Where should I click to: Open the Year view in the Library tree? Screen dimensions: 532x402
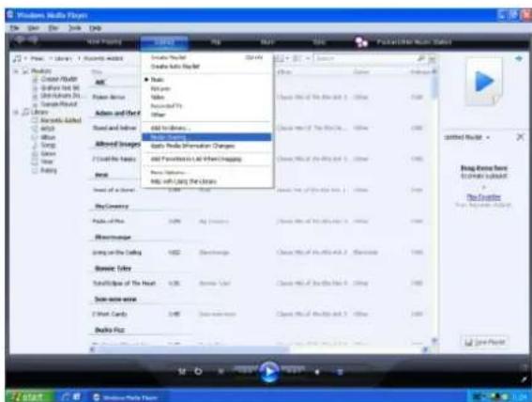(47, 162)
